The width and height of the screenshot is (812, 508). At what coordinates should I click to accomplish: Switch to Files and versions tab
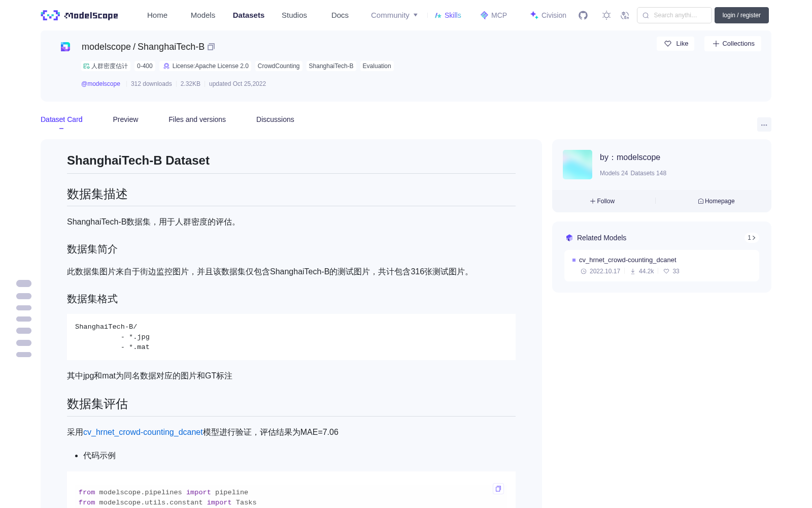tap(197, 119)
